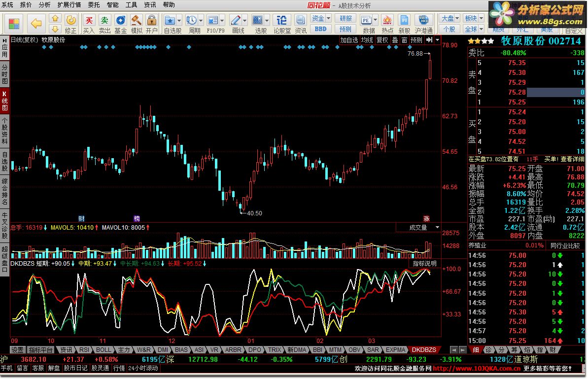Click the 财 marker on K-line chart

pos(81,218)
